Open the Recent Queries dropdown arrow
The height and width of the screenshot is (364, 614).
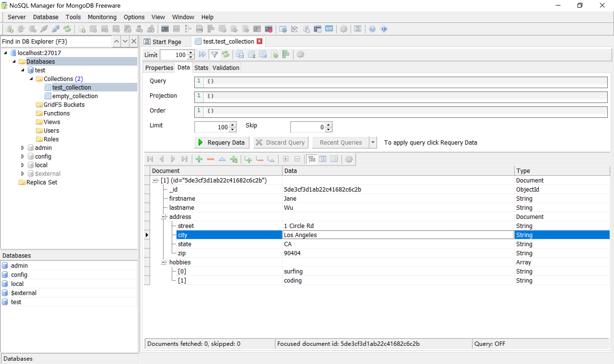point(372,142)
